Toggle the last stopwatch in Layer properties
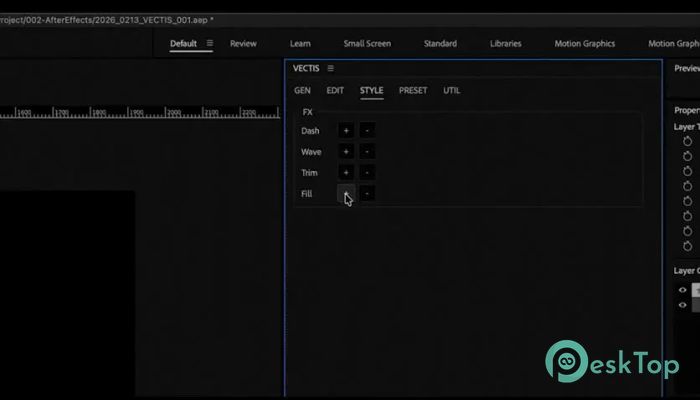This screenshot has width=700, height=400. point(688,246)
